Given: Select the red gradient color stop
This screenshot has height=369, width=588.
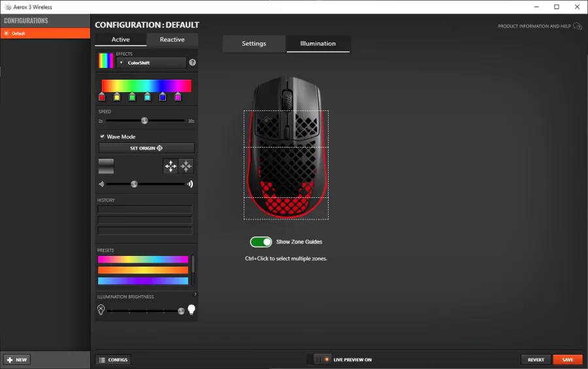Looking at the screenshot, I should 102,97.
